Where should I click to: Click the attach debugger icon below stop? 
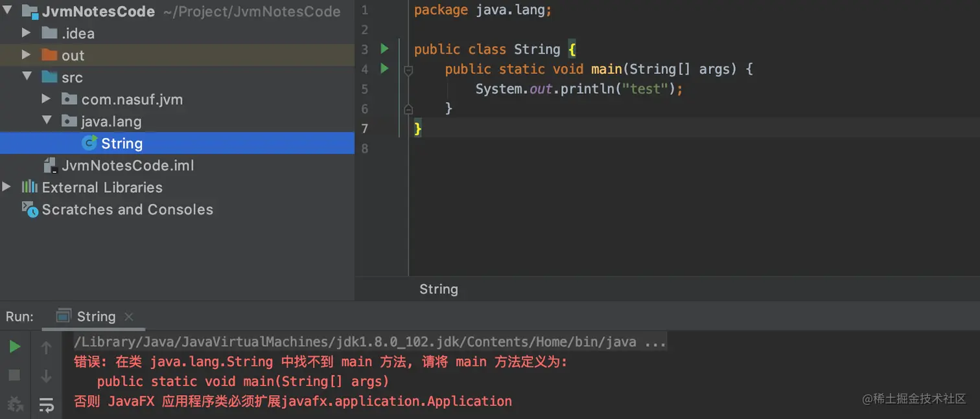pyautogui.click(x=14, y=404)
